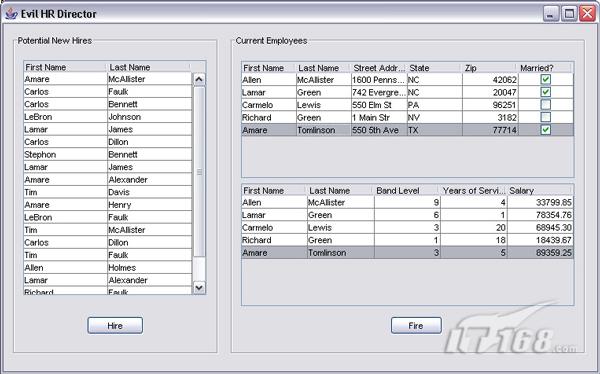Click Last Name header in Potential New Hires
The height and width of the screenshot is (374, 600).
[149, 67]
